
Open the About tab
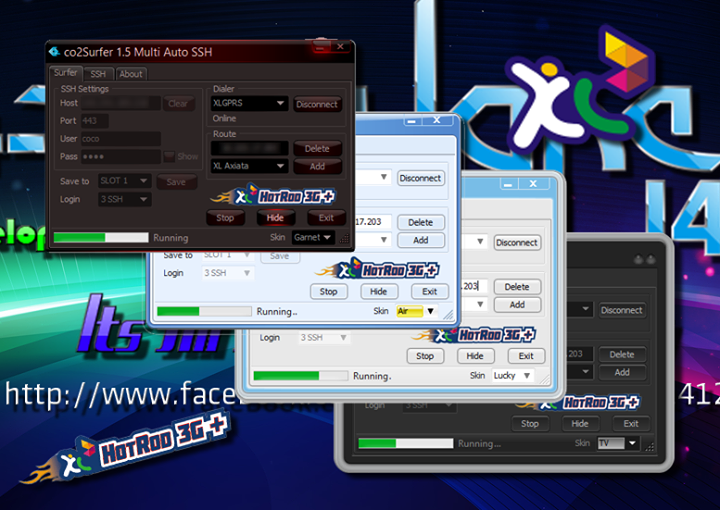point(131,74)
